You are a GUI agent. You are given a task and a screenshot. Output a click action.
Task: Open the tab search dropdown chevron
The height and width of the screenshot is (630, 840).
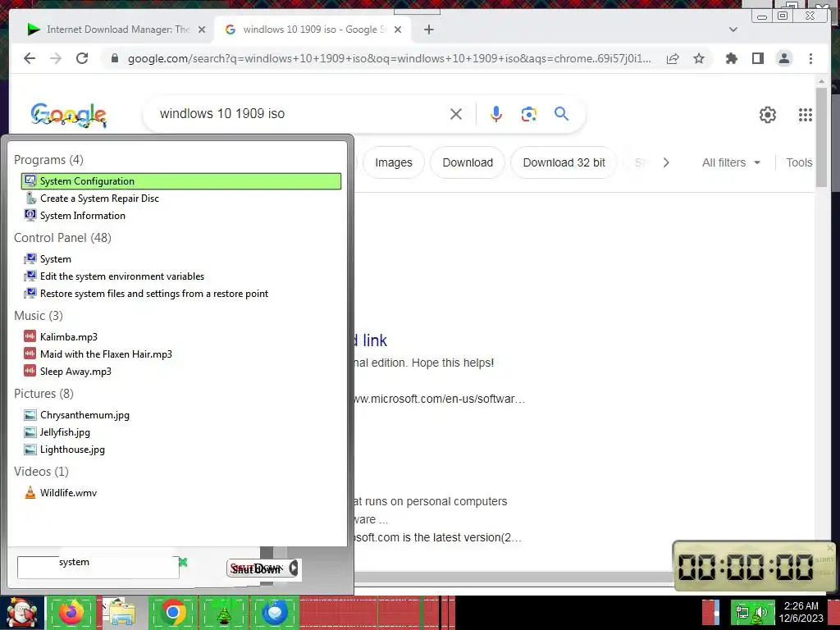point(733,30)
